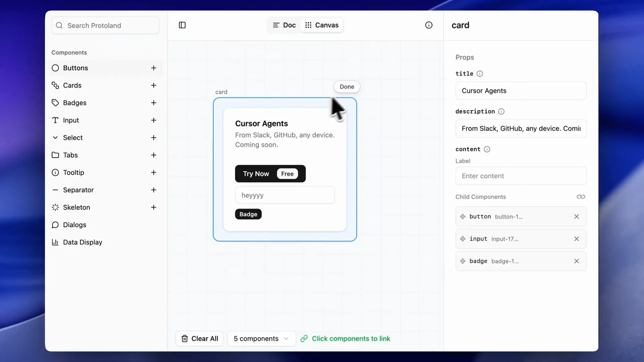Screen dimensions: 644x362
Task: Add a Separator component with plus icon
Action: click(154, 190)
